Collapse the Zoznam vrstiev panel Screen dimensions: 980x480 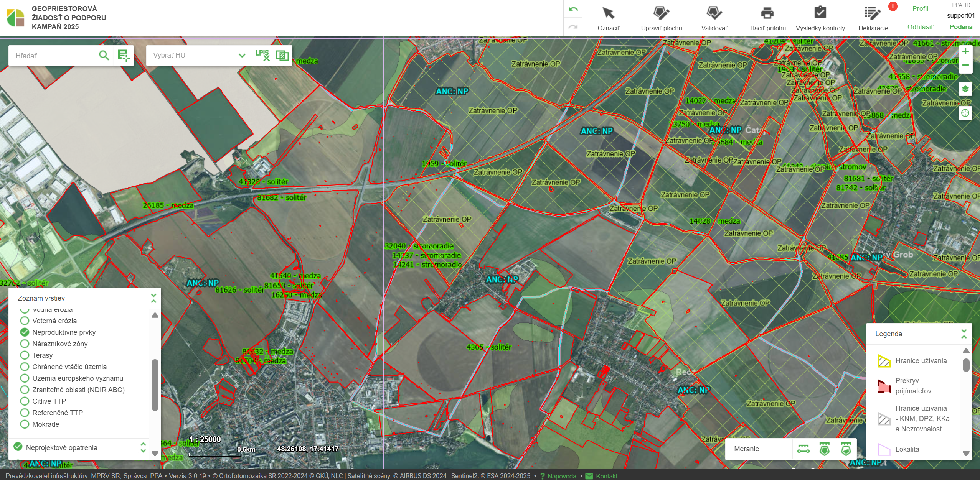pos(153,298)
